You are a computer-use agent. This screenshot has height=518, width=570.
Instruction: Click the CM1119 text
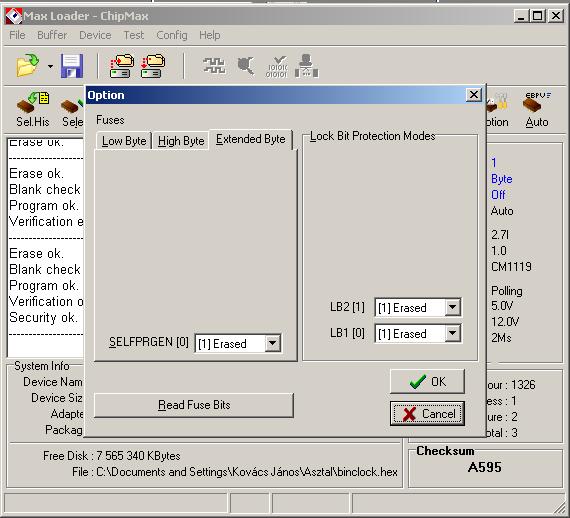511,266
